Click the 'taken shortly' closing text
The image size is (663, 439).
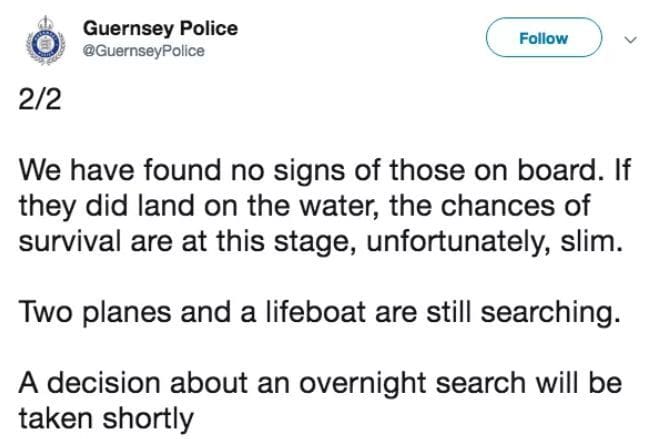pyautogui.click(x=106, y=419)
